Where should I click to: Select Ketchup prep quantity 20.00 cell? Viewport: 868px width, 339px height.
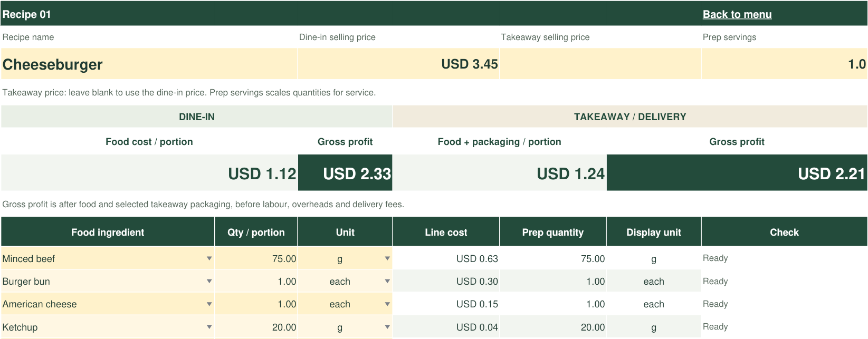[553, 327]
